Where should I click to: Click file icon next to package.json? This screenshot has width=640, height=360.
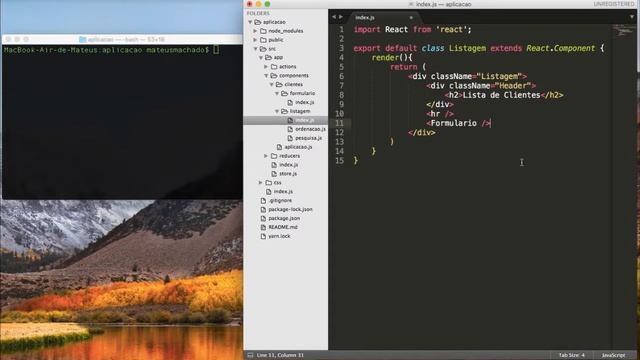263,218
